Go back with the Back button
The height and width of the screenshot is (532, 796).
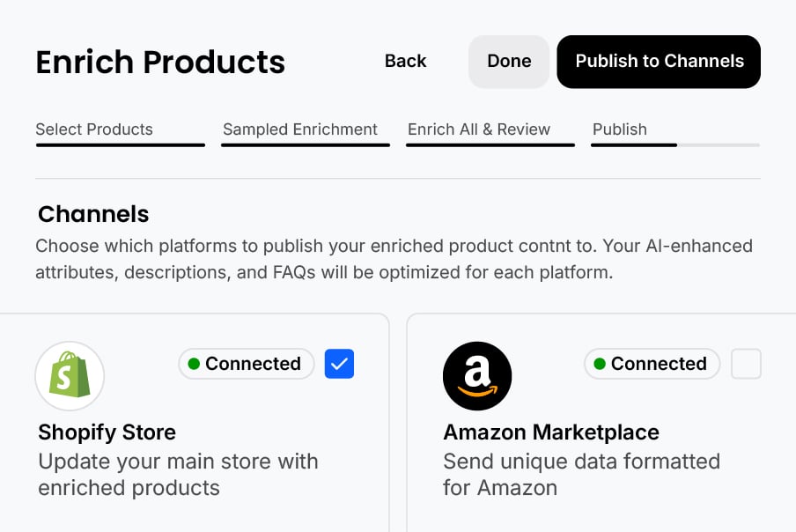pyautogui.click(x=405, y=61)
